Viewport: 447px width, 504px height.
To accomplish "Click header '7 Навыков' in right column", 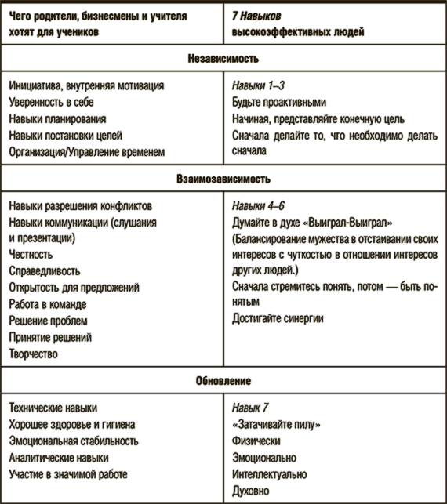I will (256, 16).
